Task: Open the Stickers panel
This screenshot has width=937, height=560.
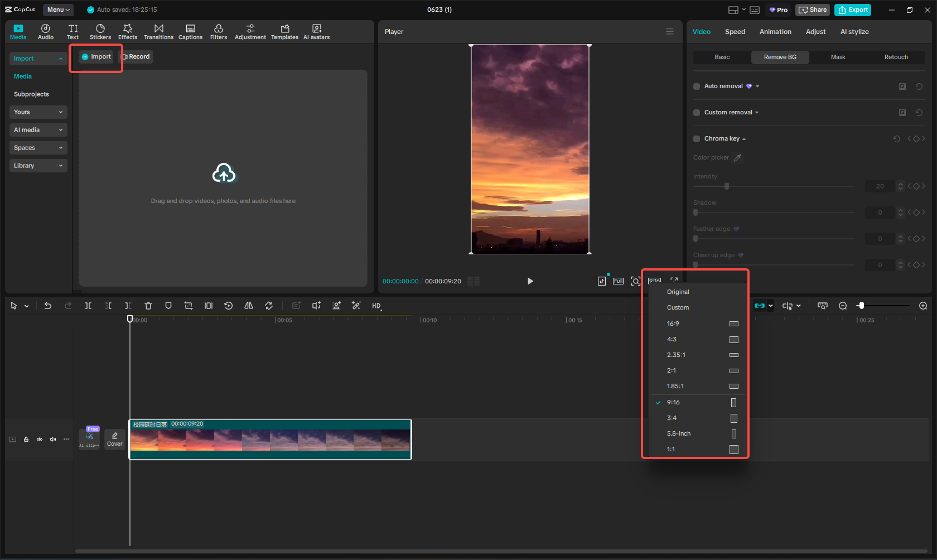Action: [100, 32]
